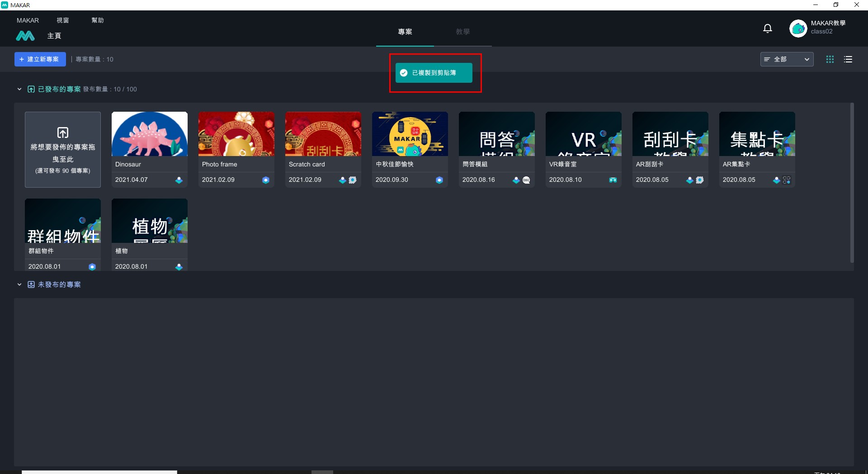Screen dimensions: 868x474
Task: Switch to list view layout
Action: (x=848, y=59)
